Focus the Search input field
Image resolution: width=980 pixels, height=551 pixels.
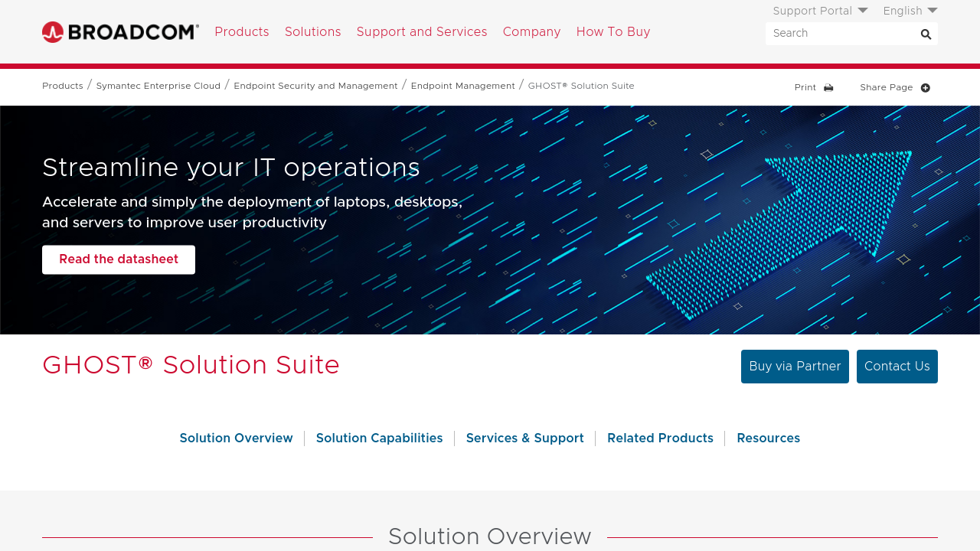tap(841, 34)
